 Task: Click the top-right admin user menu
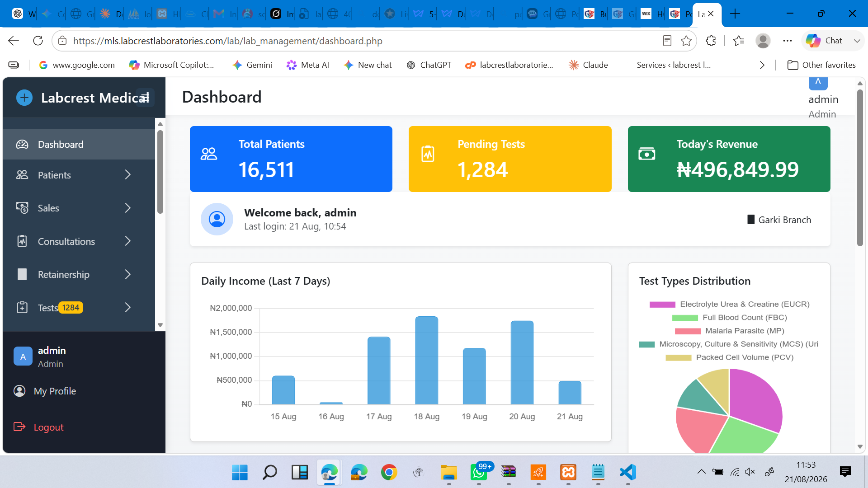823,99
